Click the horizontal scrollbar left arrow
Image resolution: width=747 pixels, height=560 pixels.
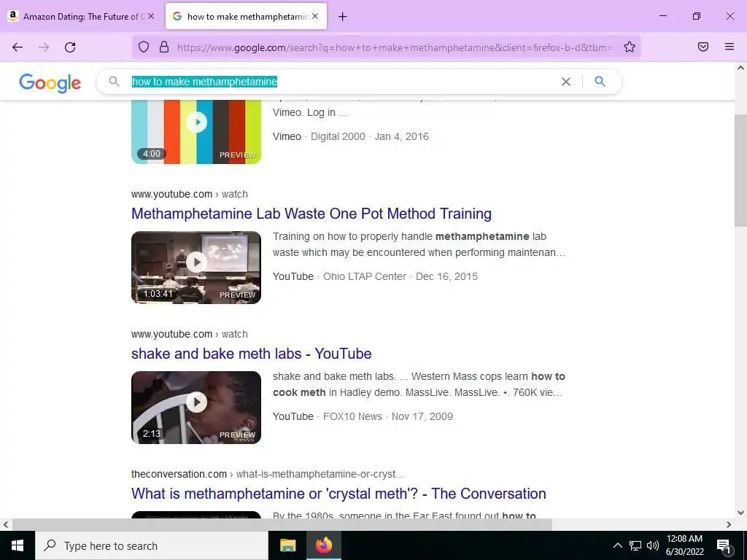pos(6,524)
